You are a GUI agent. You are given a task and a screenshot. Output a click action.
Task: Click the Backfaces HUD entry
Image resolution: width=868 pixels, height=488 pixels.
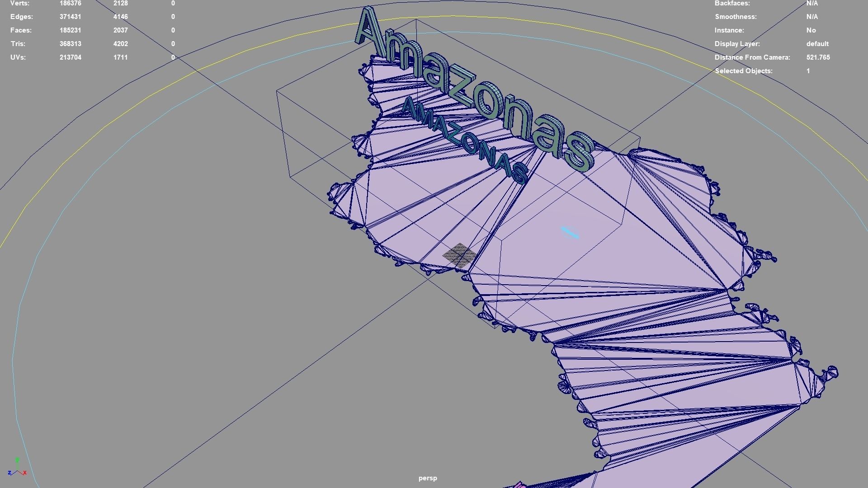[732, 4]
